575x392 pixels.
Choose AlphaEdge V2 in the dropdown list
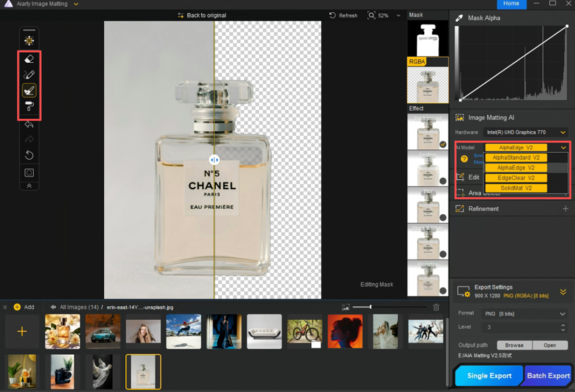(516, 168)
